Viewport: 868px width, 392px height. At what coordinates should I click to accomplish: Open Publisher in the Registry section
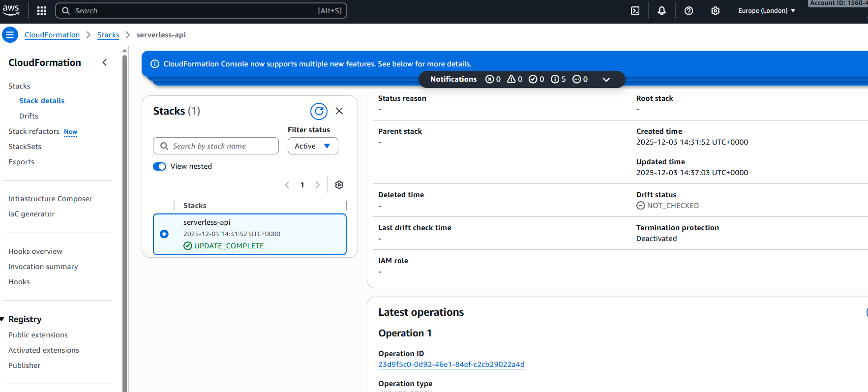coord(25,365)
